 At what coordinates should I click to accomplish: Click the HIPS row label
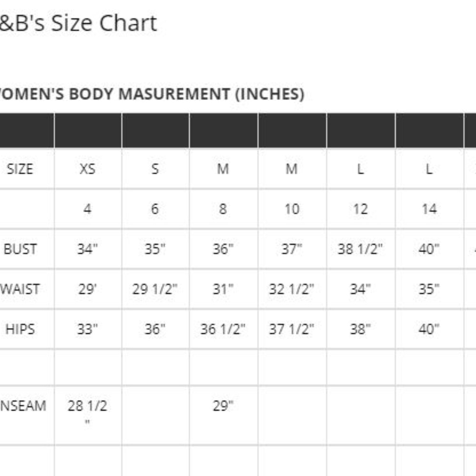pyautogui.click(x=20, y=329)
